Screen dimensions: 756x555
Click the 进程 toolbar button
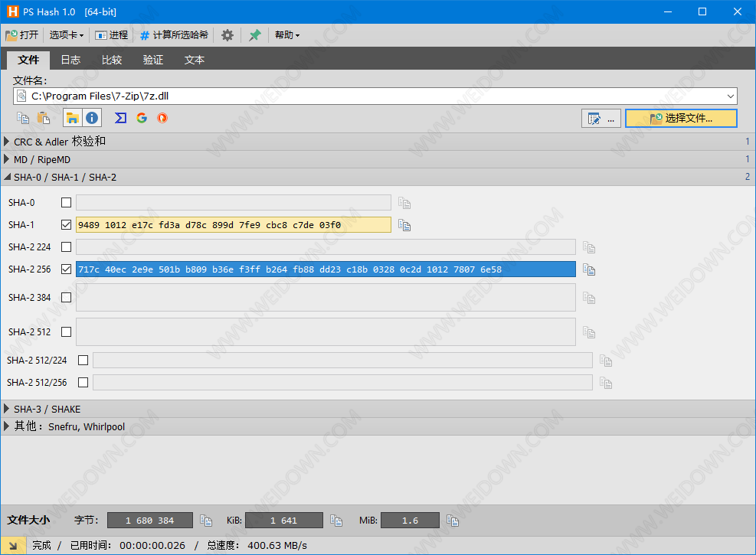111,35
